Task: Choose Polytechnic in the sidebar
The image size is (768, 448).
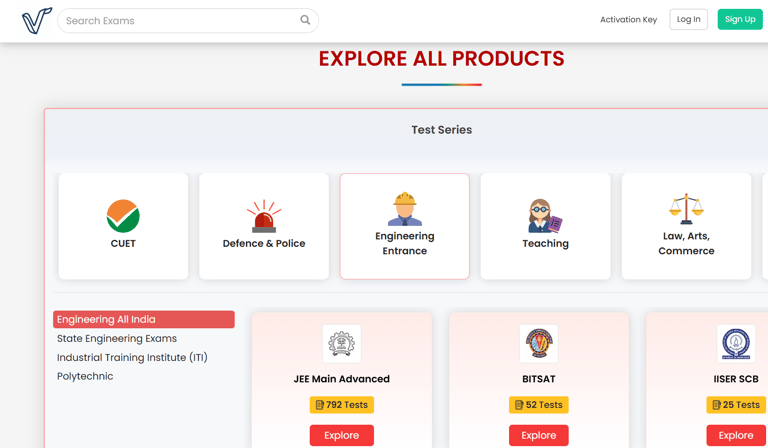Action: (x=85, y=376)
